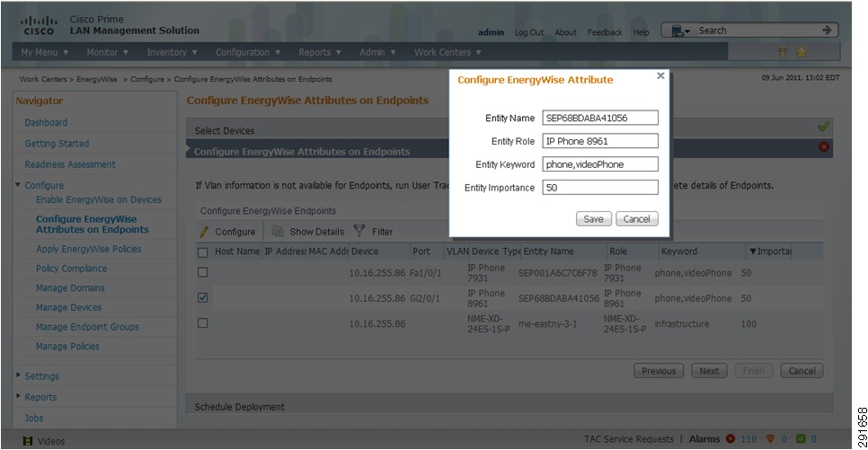The width and height of the screenshot is (868, 450).
Task: Open the Feedback link
Action: point(605,32)
